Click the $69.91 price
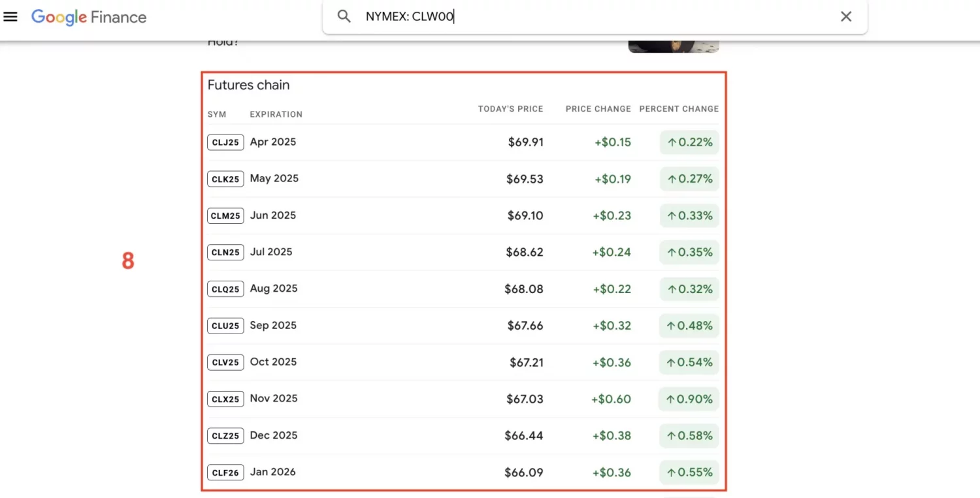Image resolution: width=980 pixels, height=498 pixels. pyautogui.click(x=526, y=142)
